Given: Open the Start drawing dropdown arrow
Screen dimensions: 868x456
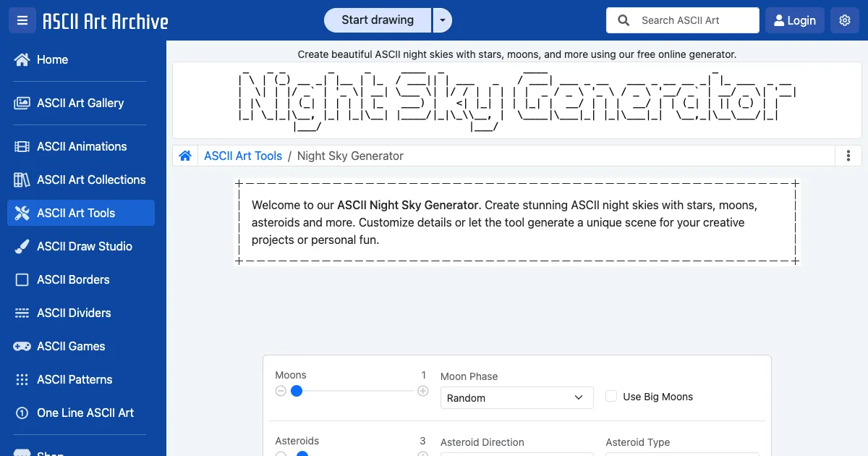Looking at the screenshot, I should 443,20.
